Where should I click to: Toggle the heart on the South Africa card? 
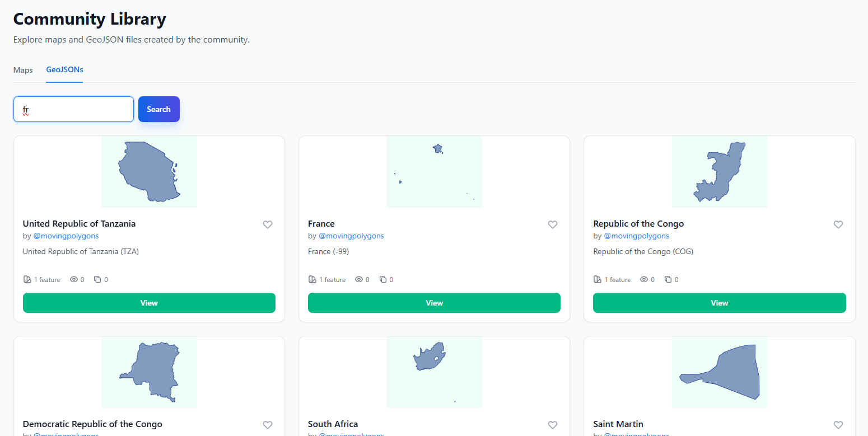tap(553, 425)
